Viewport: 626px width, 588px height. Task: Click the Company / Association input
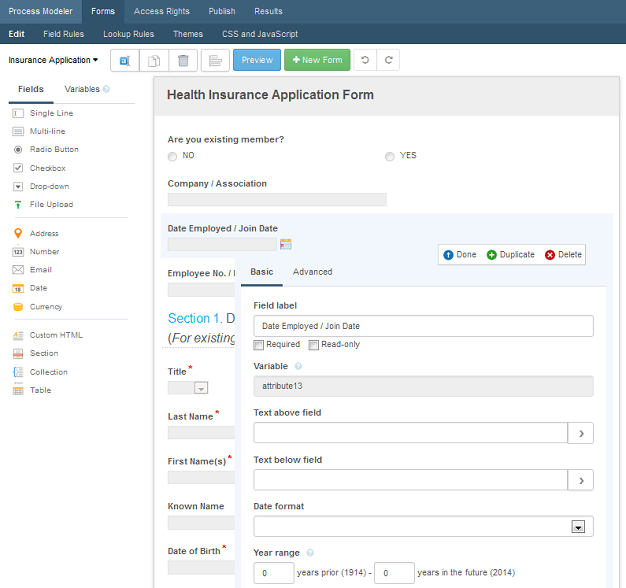point(277,199)
